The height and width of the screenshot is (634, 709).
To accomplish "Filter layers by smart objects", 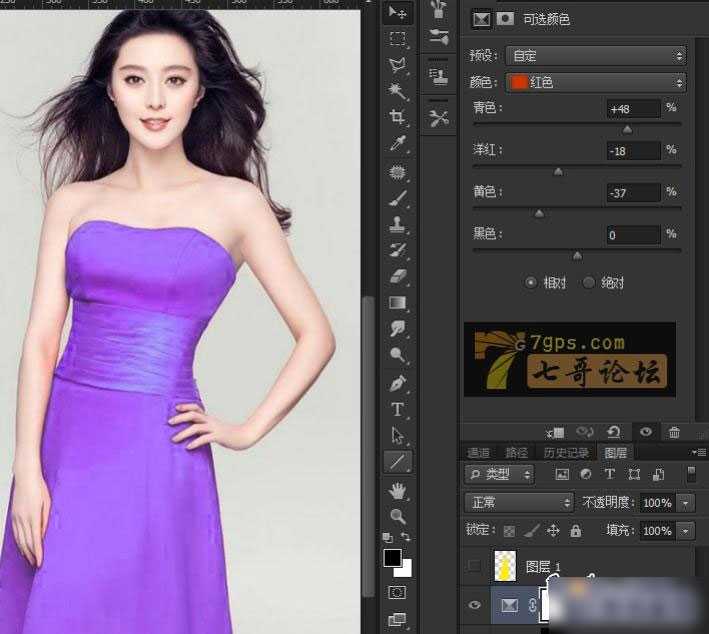I will point(658,474).
